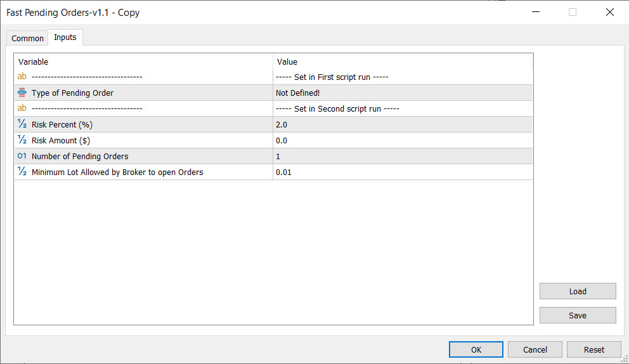Reset inputs using the Reset button
This screenshot has height=364, width=629.
(594, 349)
